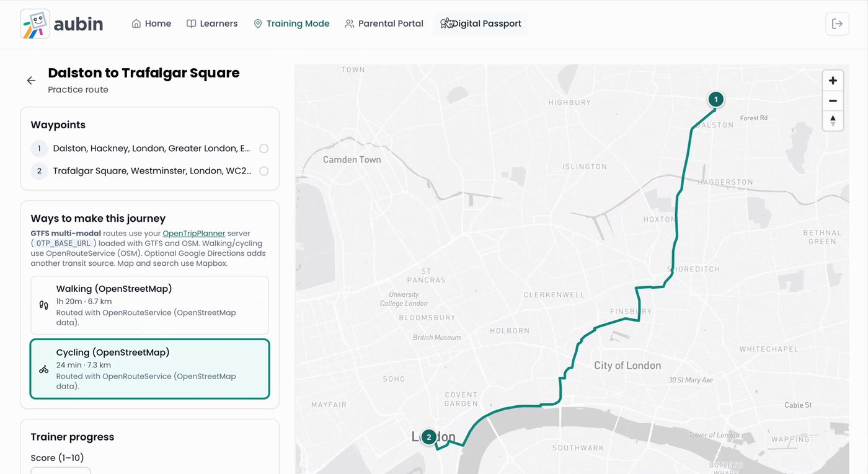
Task: Click the Home house icon
Action: coord(136,24)
